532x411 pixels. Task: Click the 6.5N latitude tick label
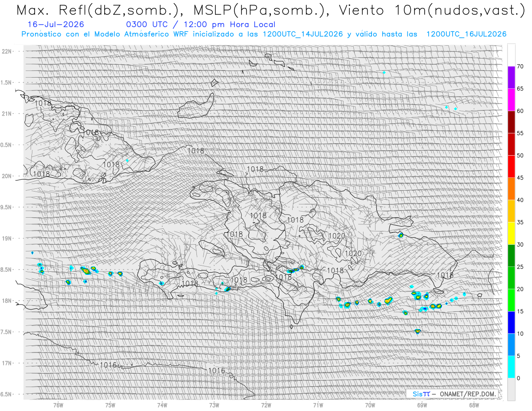click(7, 394)
